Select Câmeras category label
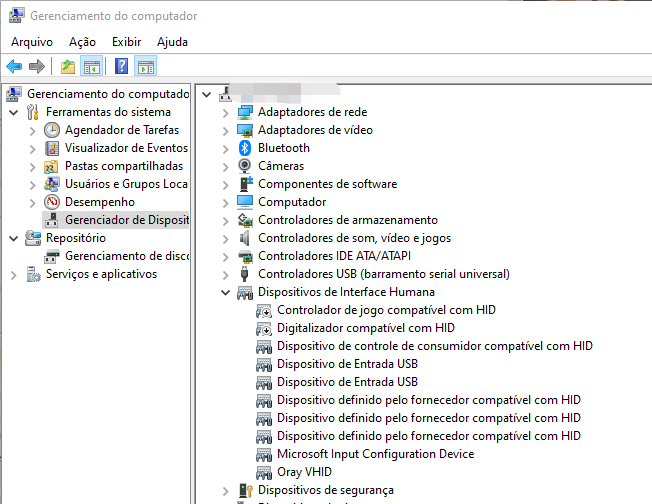The height and width of the screenshot is (504, 652). click(x=281, y=166)
